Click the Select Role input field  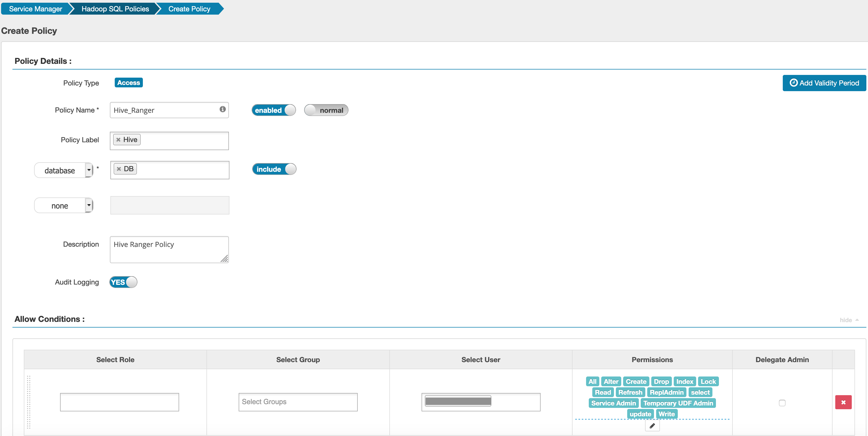(119, 402)
